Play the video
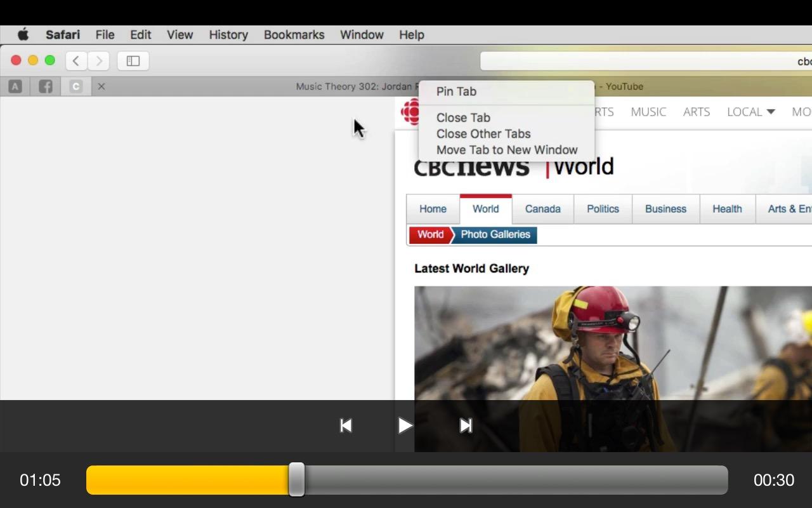The width and height of the screenshot is (812, 508). tap(405, 425)
